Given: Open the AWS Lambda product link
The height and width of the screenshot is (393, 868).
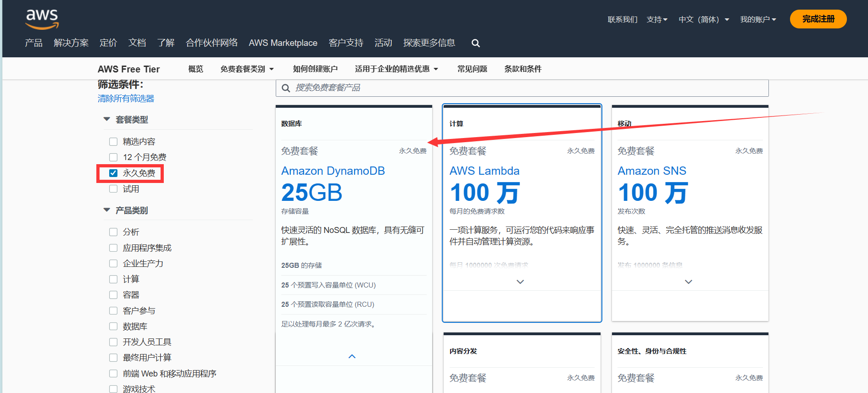Looking at the screenshot, I should tap(484, 171).
